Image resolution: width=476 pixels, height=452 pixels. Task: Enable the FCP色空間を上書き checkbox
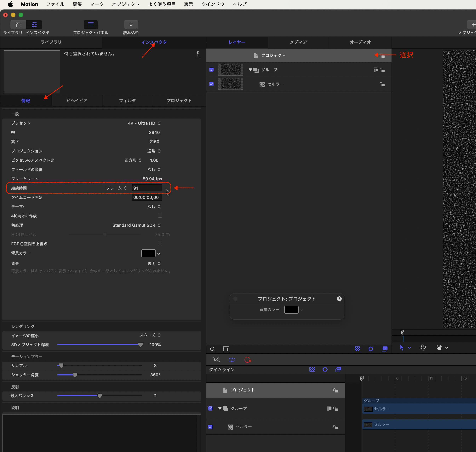(x=160, y=243)
